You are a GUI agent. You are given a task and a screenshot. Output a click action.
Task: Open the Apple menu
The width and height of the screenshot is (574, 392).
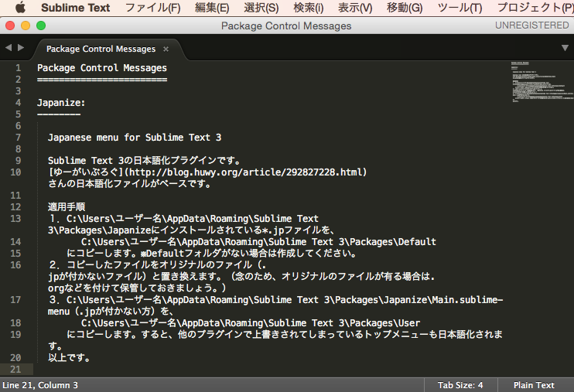pyautogui.click(x=20, y=7)
